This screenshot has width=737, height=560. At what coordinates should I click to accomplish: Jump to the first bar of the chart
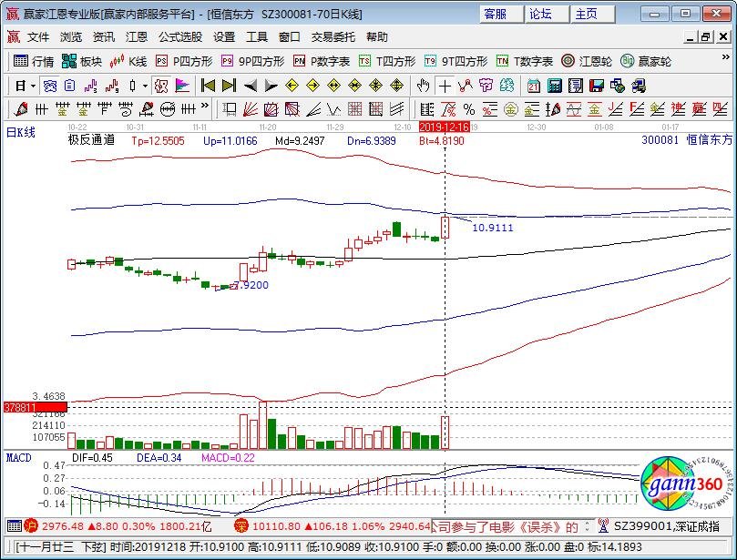pos(208,86)
